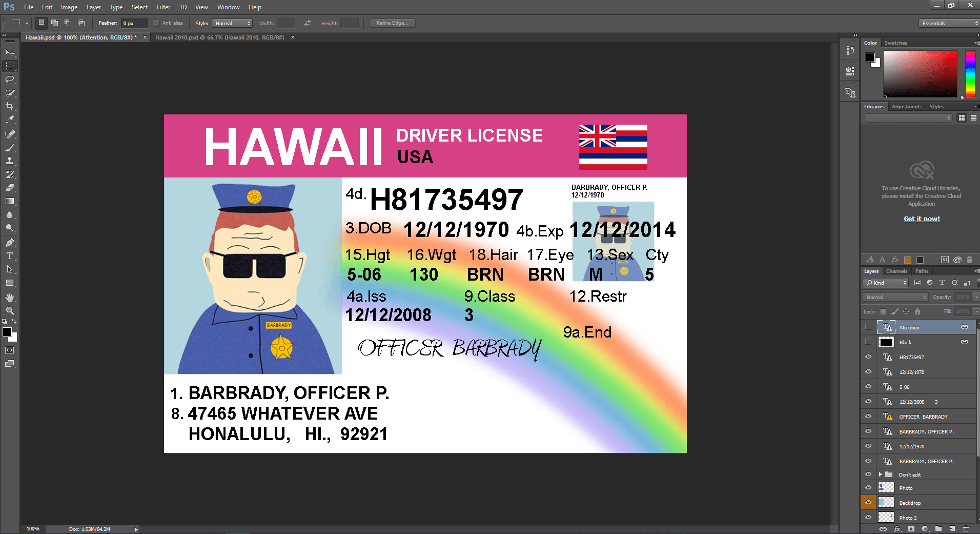Select the Spot Healing Brush tool

click(9, 134)
